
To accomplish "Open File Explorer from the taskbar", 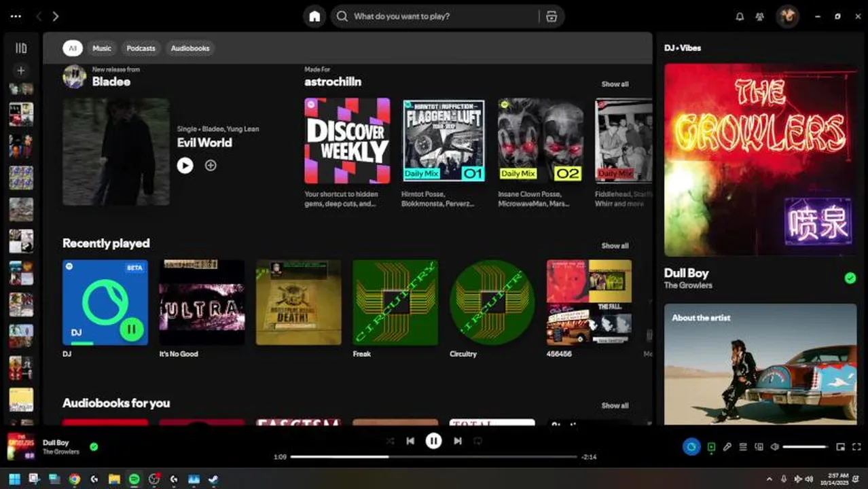I will (114, 479).
